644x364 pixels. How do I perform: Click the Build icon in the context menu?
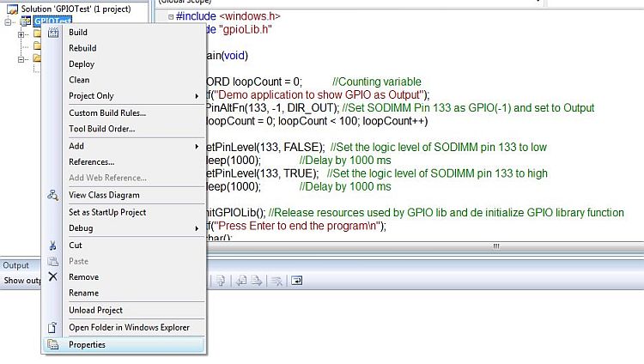point(53,33)
